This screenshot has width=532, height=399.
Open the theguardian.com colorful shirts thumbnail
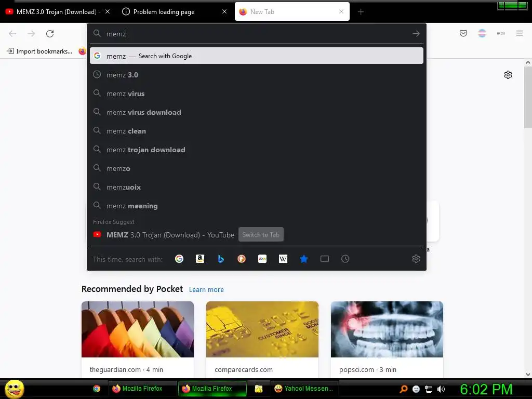137,329
